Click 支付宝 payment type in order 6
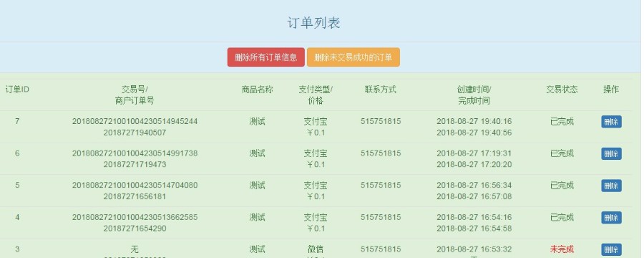The width and height of the screenshot is (644, 258). coord(316,153)
